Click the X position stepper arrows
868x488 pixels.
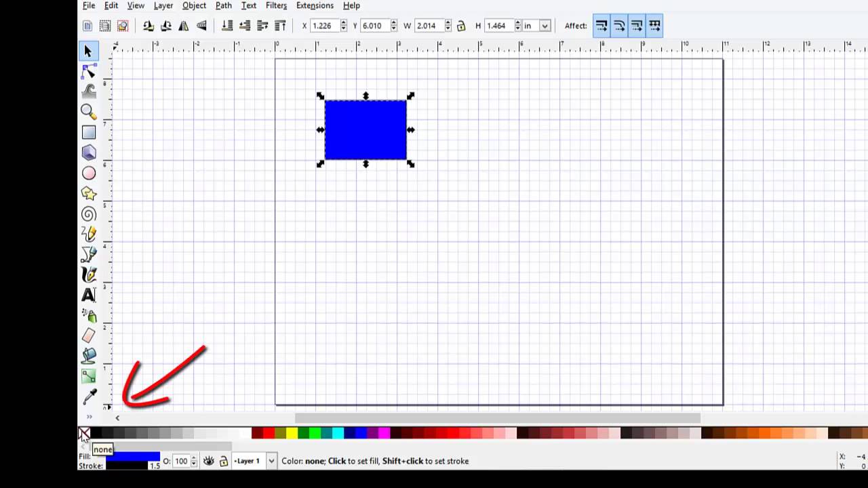coord(344,26)
